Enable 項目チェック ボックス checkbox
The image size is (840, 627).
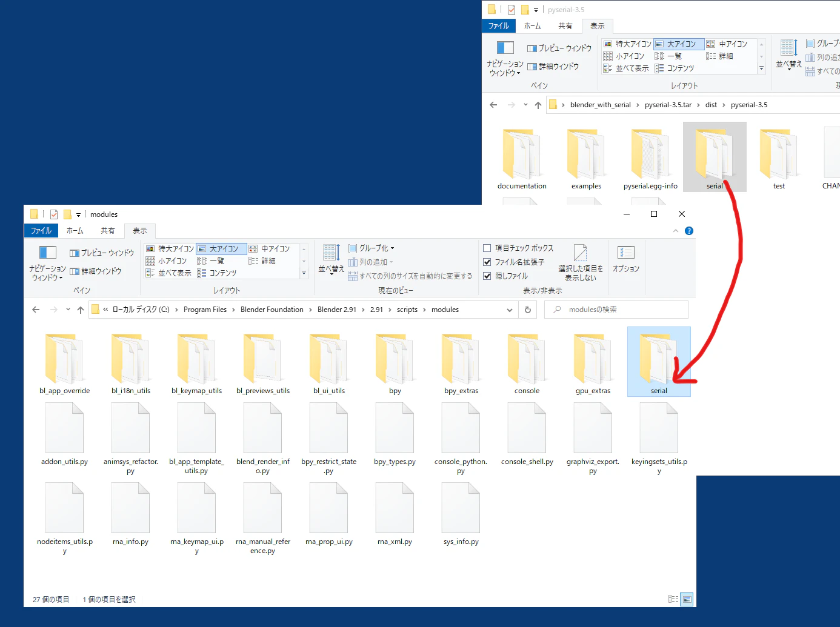click(487, 247)
